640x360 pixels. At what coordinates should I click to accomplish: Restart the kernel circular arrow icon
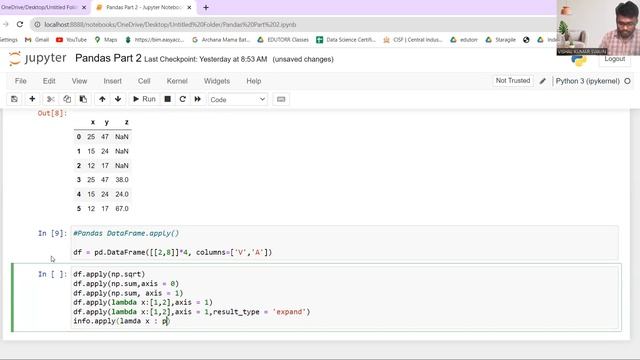pyautogui.click(x=182, y=99)
